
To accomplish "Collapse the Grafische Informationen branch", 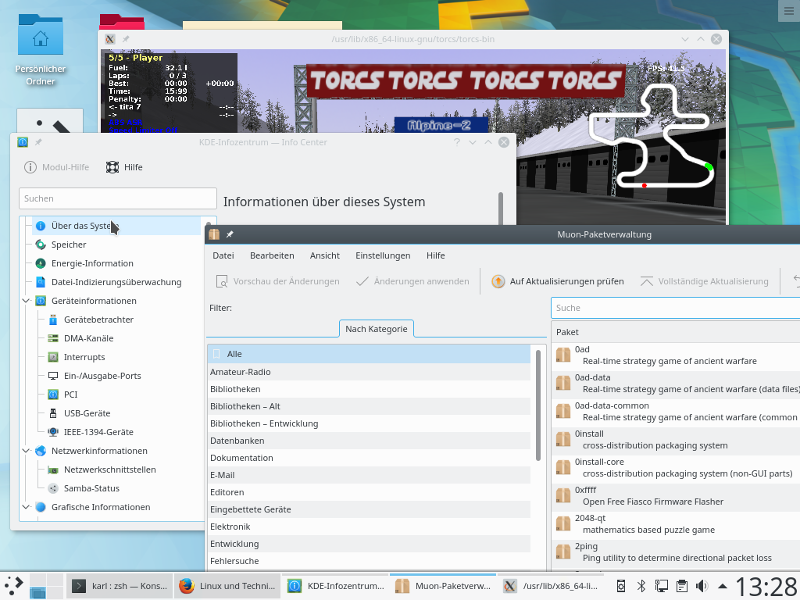I will (x=26, y=507).
